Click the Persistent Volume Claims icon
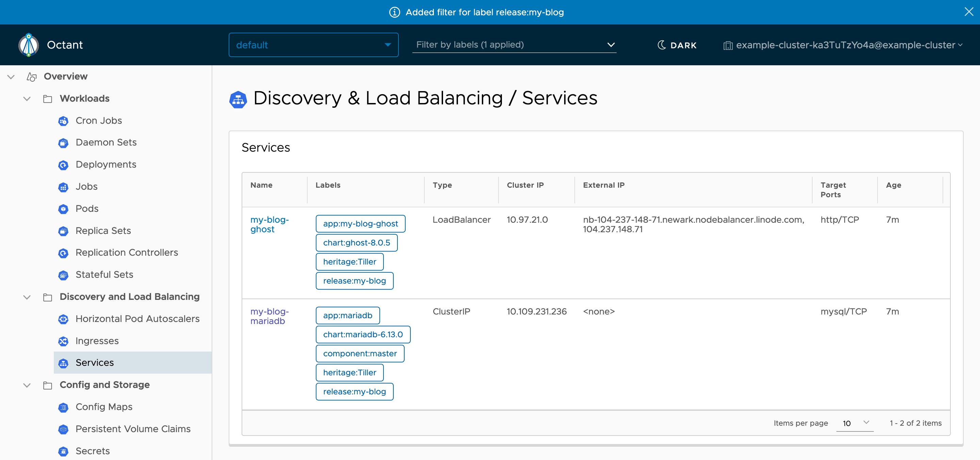This screenshot has height=460, width=980. click(63, 429)
